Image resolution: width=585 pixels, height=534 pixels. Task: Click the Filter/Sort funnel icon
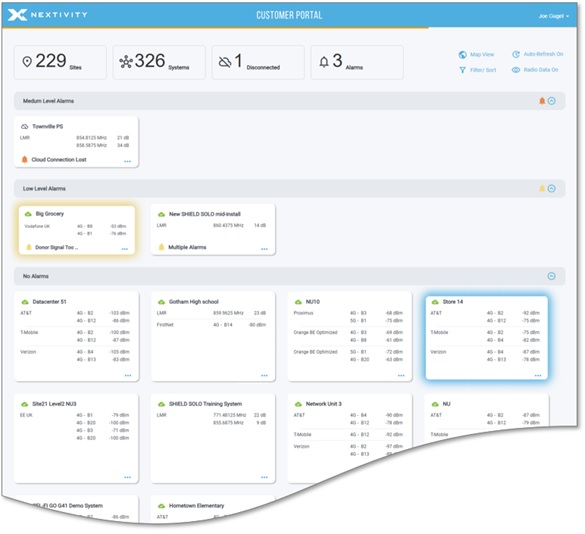click(462, 70)
